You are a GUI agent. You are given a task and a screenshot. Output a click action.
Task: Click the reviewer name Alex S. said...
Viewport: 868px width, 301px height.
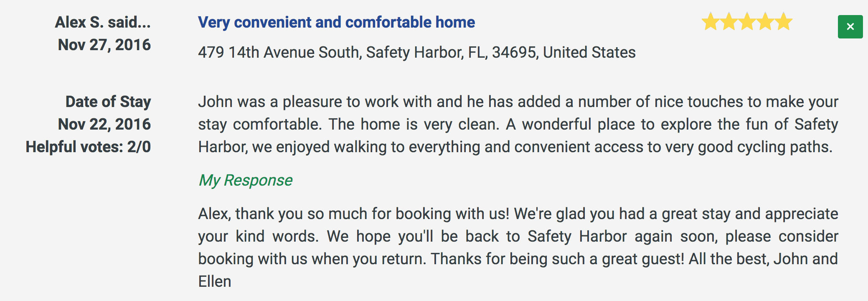point(103,22)
